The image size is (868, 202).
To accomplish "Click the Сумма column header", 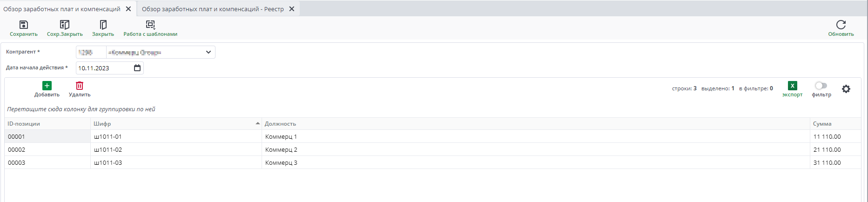I will [822, 124].
